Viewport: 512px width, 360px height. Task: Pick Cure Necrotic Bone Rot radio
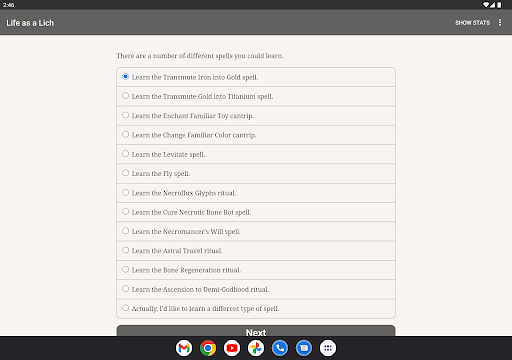125,212
